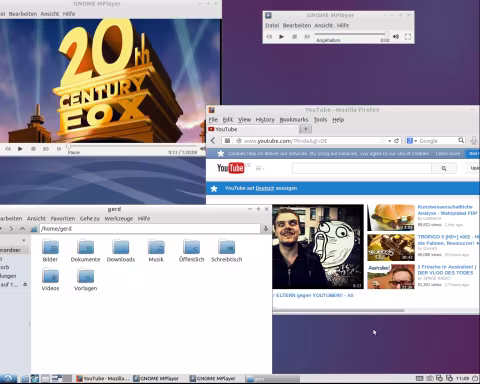Fast forward in the large GNOME MPlayer window
Image resolution: width=480 pixels, height=384 pixels.
[46, 149]
